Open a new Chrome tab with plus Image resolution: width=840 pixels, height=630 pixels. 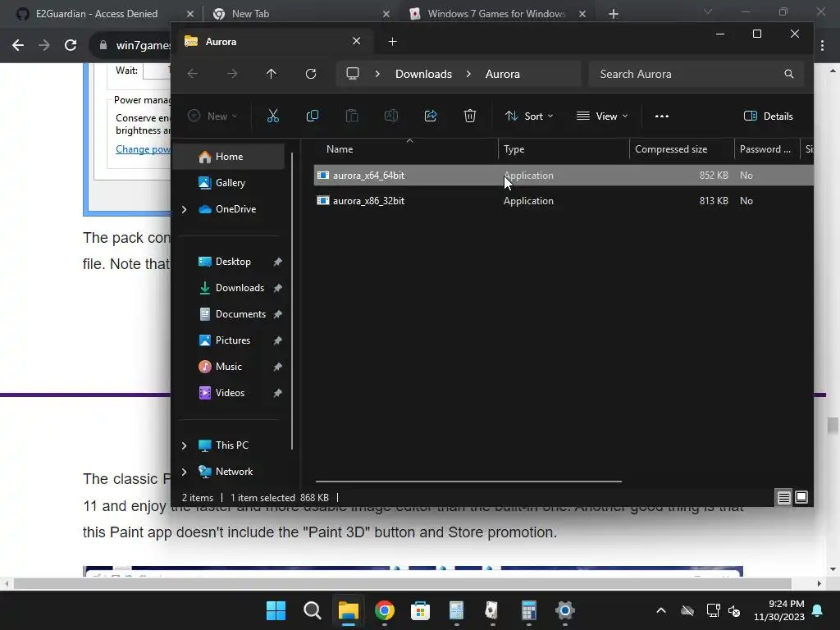pos(614,14)
